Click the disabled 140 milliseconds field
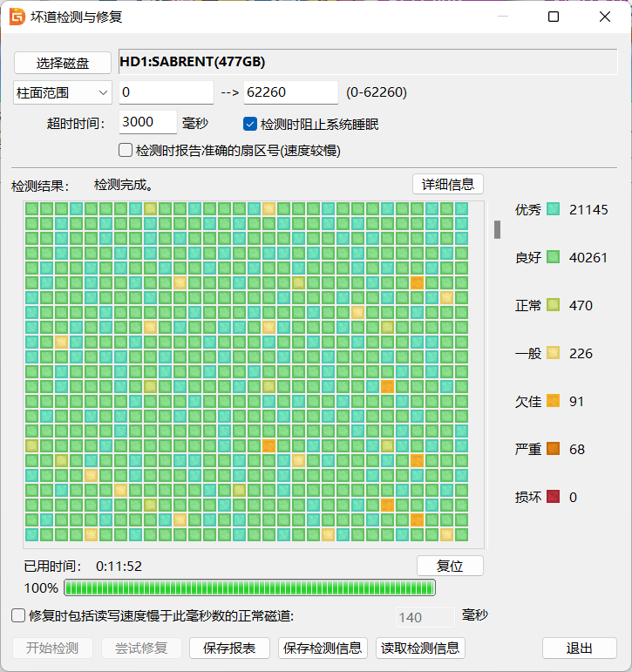Viewport: 632px width, 672px height. [425, 617]
